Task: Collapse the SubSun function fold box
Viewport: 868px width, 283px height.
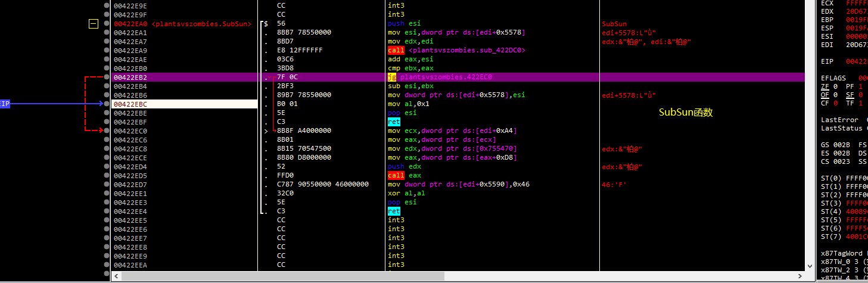Action: click(93, 24)
